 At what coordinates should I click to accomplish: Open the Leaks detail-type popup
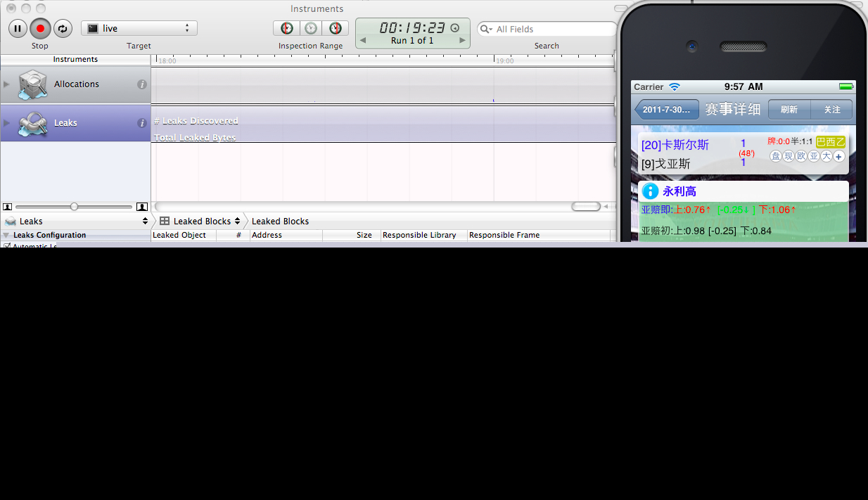(76, 221)
